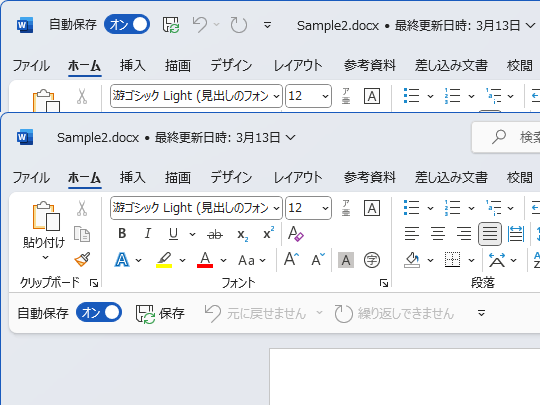This screenshot has width=540, height=405.
Task: Click character border A icon in front window
Action: 372,208
